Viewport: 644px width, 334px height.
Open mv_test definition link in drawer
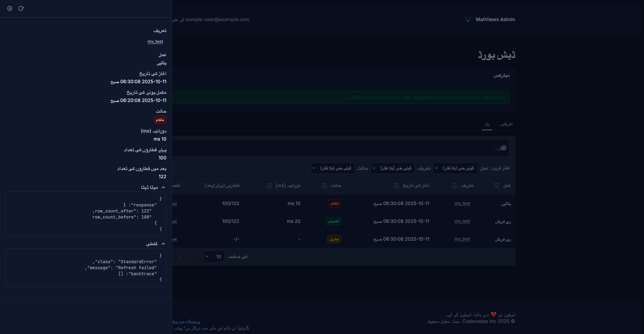[x=155, y=42]
